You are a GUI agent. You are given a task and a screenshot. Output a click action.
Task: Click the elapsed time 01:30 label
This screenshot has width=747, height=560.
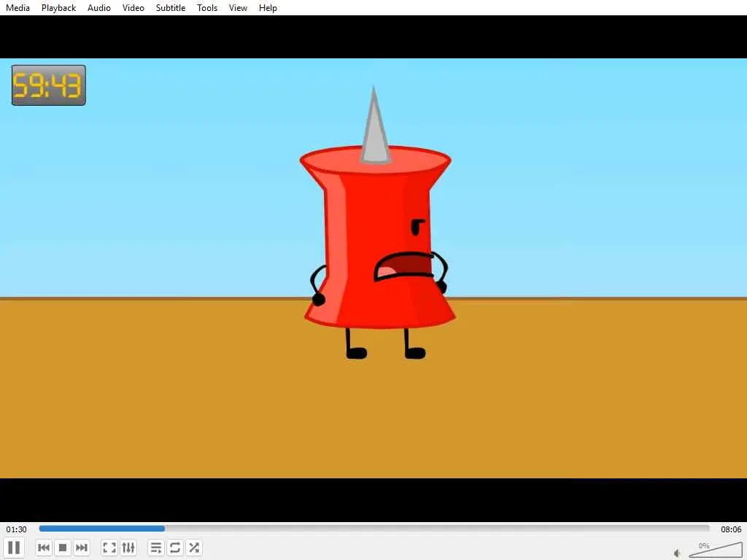(16, 529)
